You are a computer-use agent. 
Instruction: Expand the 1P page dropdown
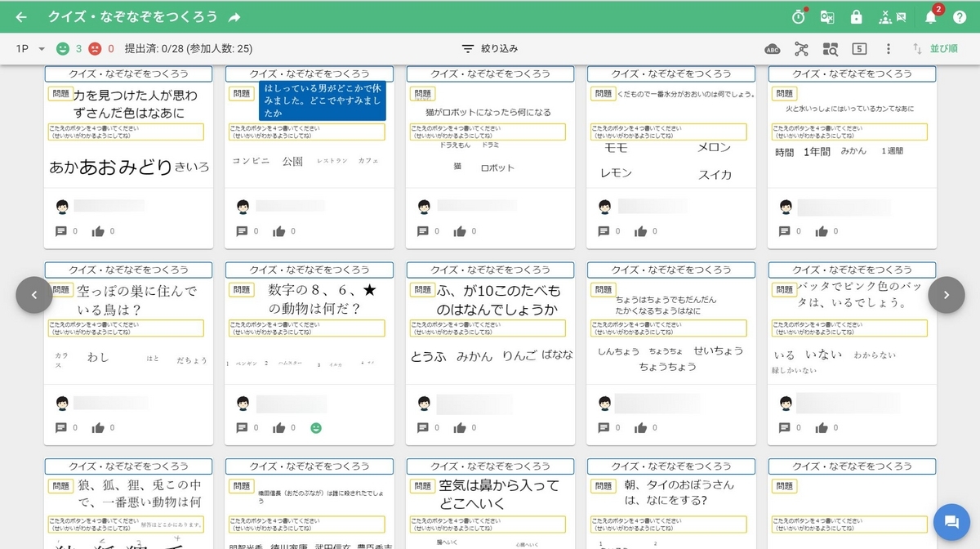pos(30,49)
